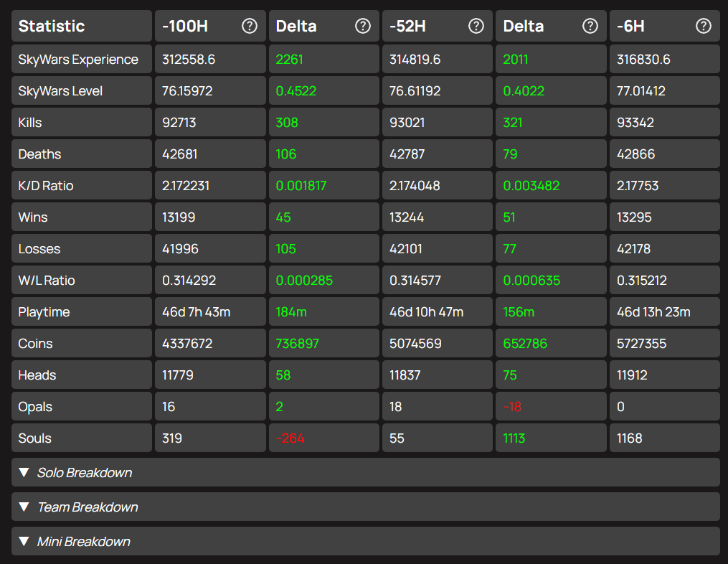Click the Wins value 13244
The width and height of the screenshot is (728, 564).
coord(406,217)
